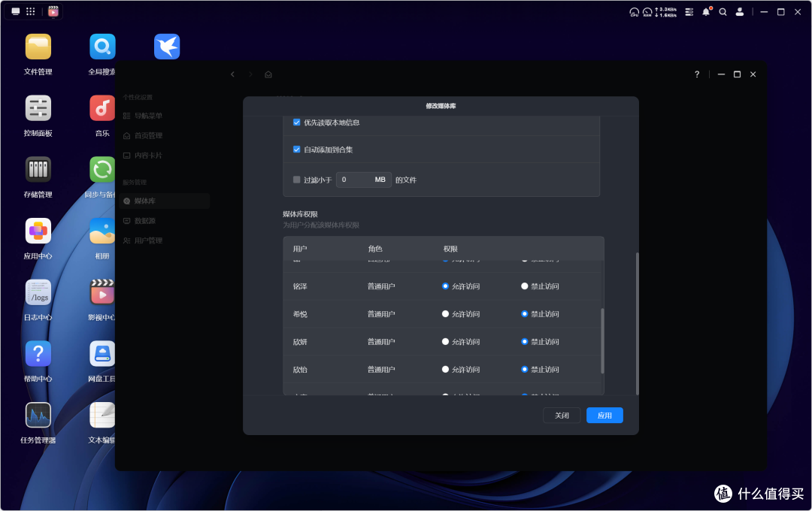The image size is (812, 511).
Task: Open 数据源 in settings sidebar
Action: click(164, 220)
